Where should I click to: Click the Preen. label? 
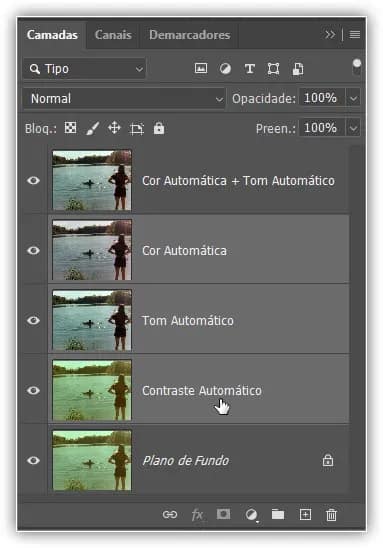(x=276, y=129)
